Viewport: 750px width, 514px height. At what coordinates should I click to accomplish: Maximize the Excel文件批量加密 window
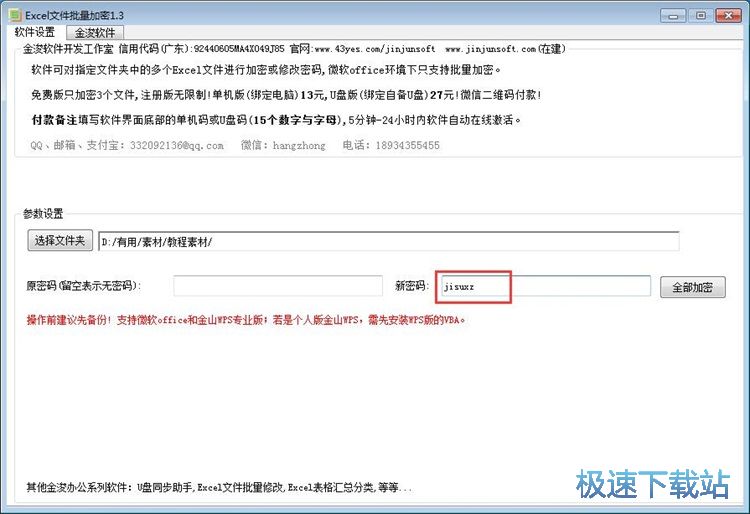701,16
